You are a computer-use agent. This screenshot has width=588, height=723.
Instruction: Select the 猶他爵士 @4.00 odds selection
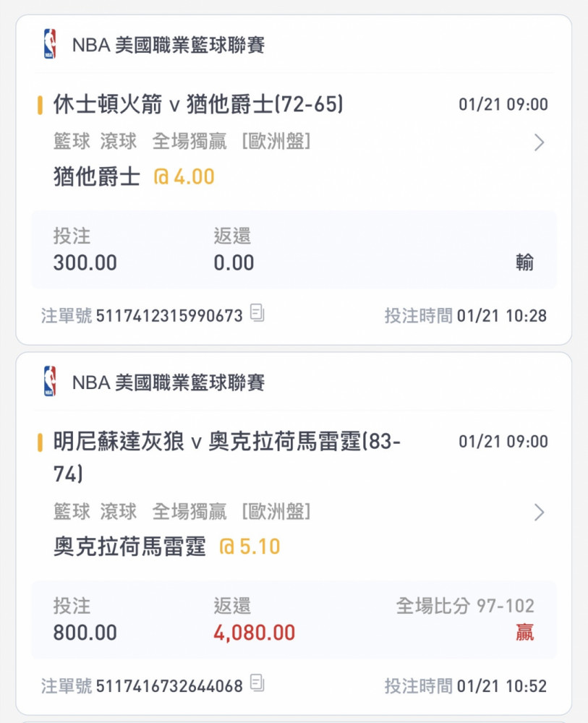point(134,177)
